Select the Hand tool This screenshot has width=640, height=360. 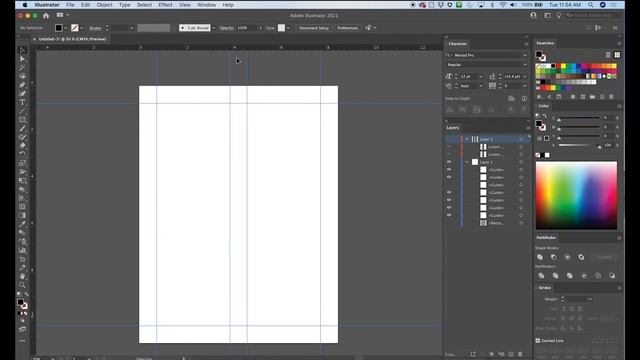pos(22,276)
